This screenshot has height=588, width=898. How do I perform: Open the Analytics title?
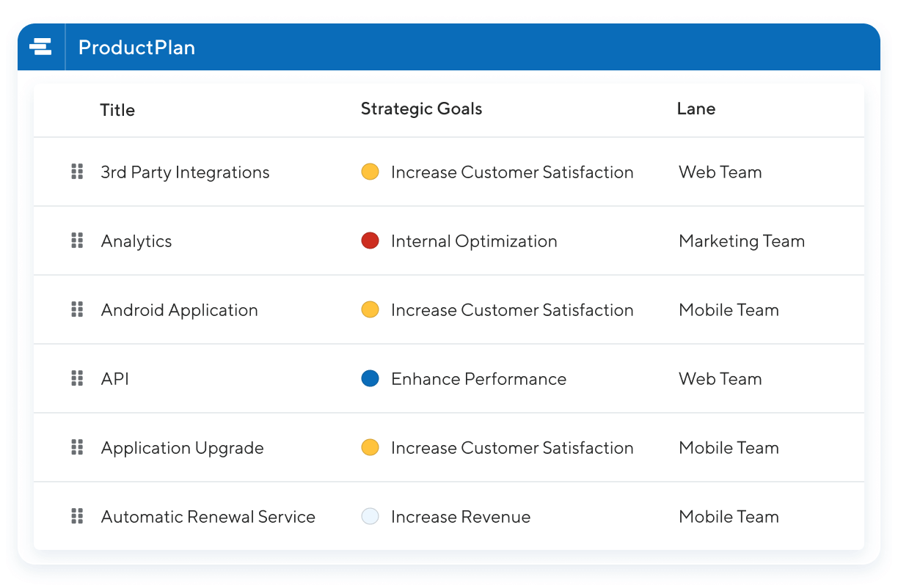tap(136, 241)
